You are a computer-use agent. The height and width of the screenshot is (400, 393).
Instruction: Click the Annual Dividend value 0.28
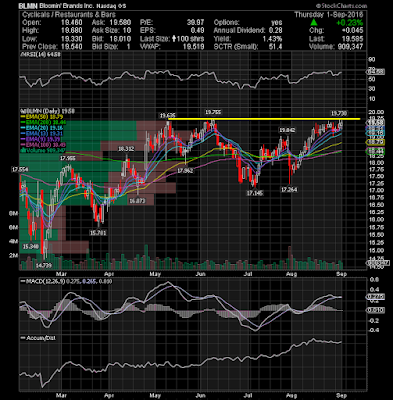tap(275, 31)
